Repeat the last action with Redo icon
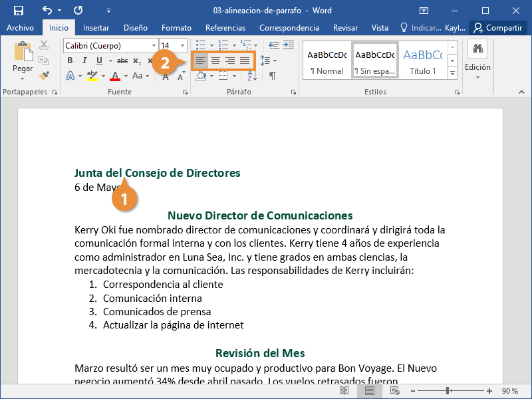 [x=78, y=11]
